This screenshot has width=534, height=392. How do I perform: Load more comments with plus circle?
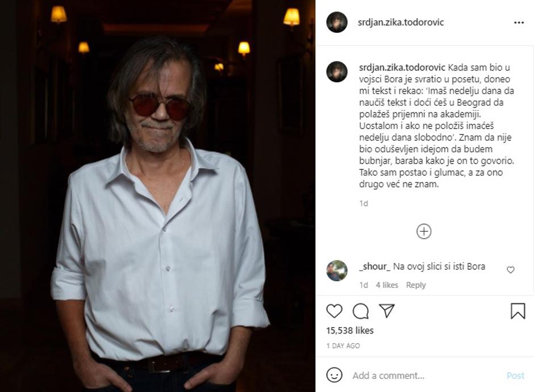coord(424,231)
